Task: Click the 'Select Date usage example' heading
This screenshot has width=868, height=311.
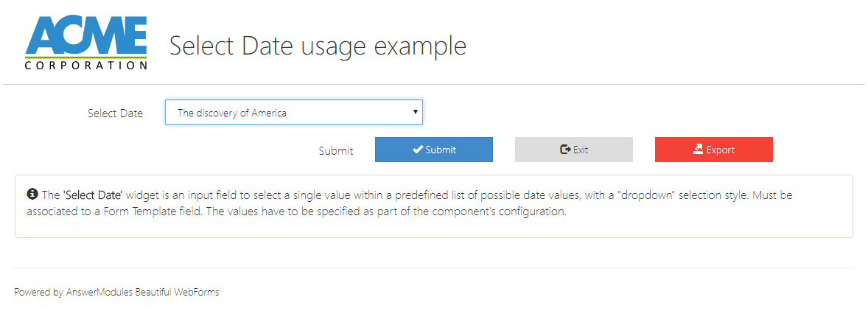Action: 318,46
